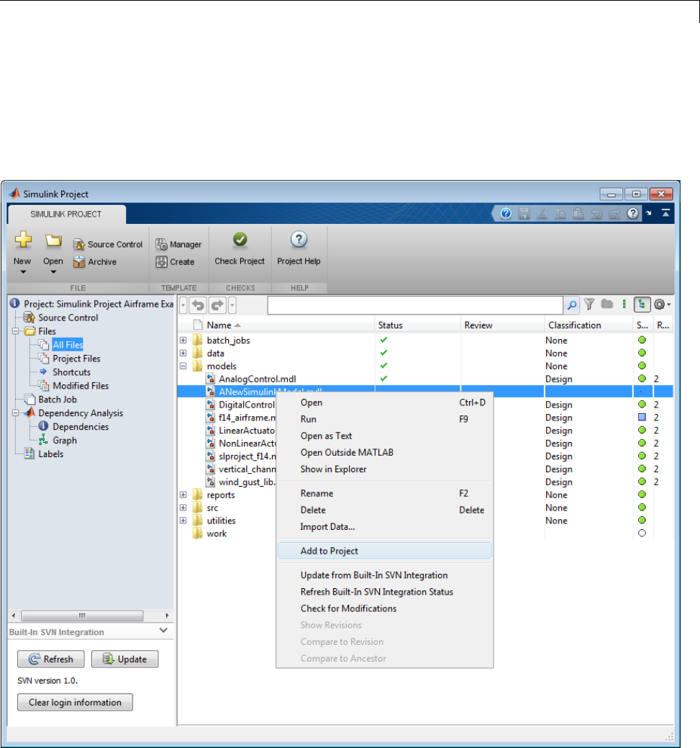Screen dimensions: 700x748
Task: Toggle the tree view layout button
Action: pyautogui.click(x=642, y=305)
